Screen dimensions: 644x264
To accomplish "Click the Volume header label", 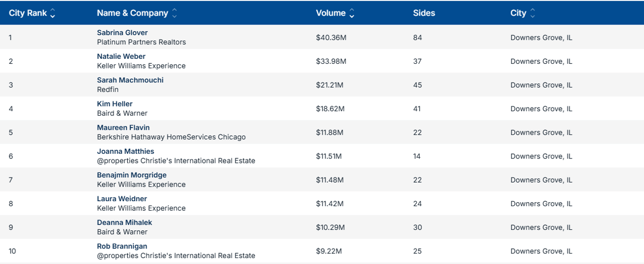I will click(x=331, y=13).
